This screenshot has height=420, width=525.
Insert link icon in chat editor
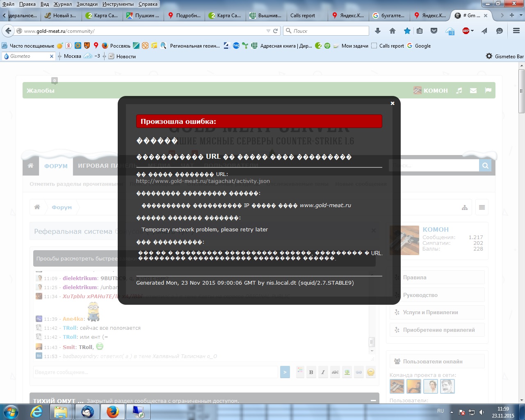(x=359, y=372)
